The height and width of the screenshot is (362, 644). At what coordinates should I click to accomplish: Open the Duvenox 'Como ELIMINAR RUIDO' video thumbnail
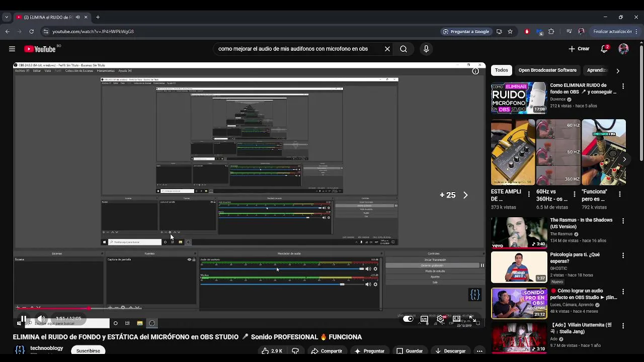click(x=519, y=98)
